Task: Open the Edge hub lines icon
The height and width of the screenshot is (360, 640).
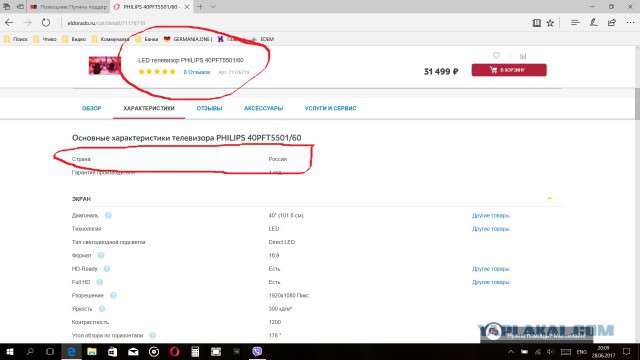Action: point(575,23)
